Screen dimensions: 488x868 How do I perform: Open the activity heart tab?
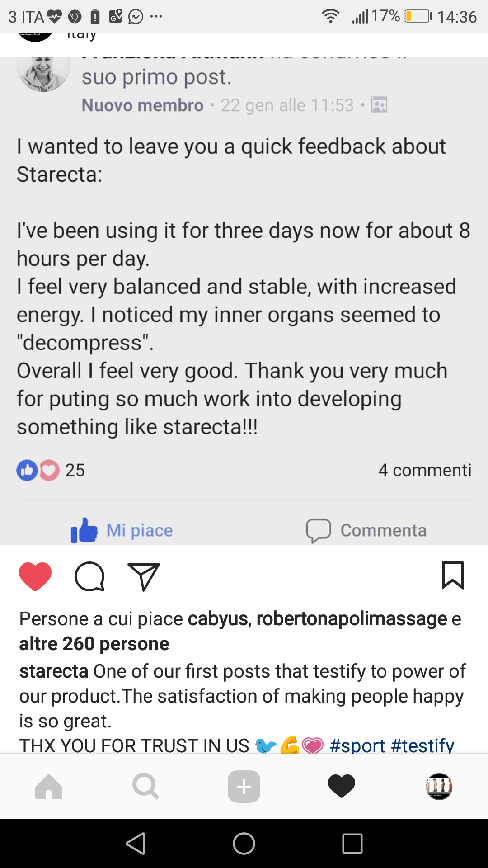point(342,787)
